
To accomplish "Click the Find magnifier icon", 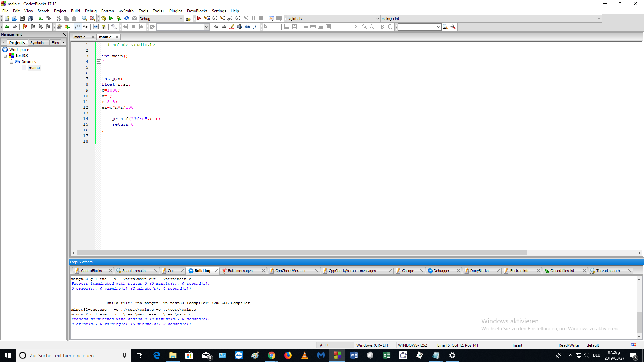I will pyautogui.click(x=84, y=19).
